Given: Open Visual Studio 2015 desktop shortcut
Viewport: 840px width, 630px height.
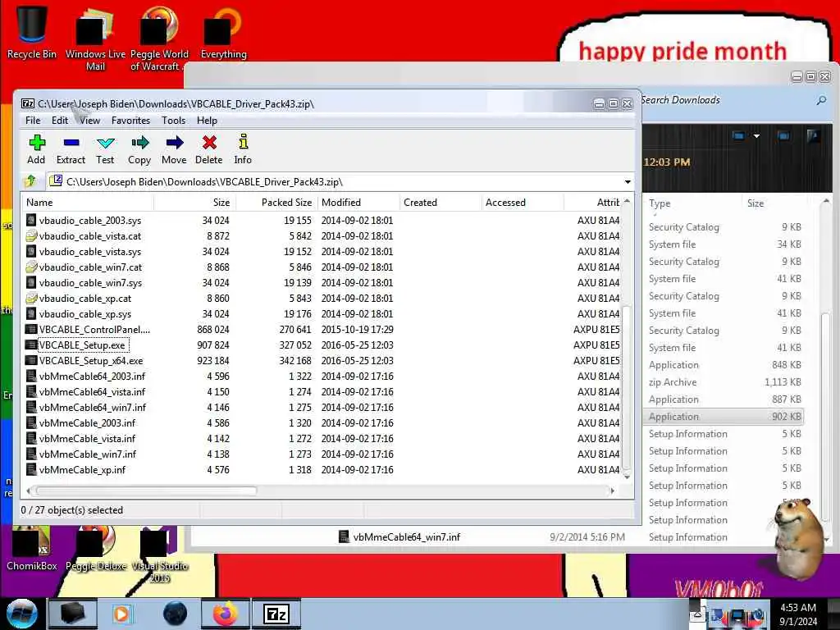Looking at the screenshot, I should (x=160, y=555).
